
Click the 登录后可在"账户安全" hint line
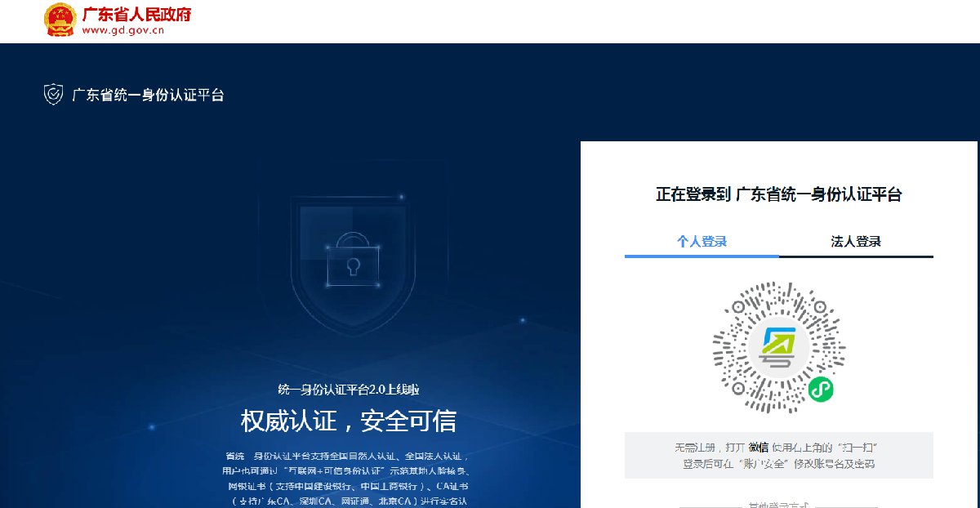click(x=779, y=464)
